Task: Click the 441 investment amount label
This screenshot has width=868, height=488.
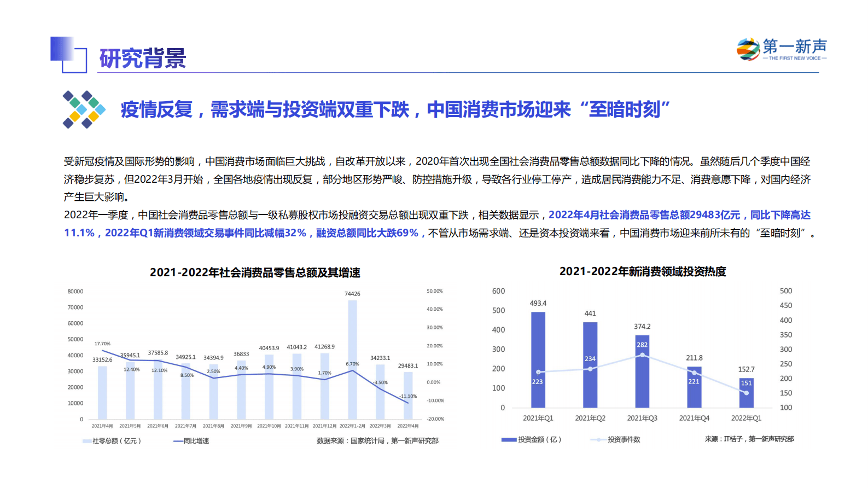Action: [x=590, y=313]
